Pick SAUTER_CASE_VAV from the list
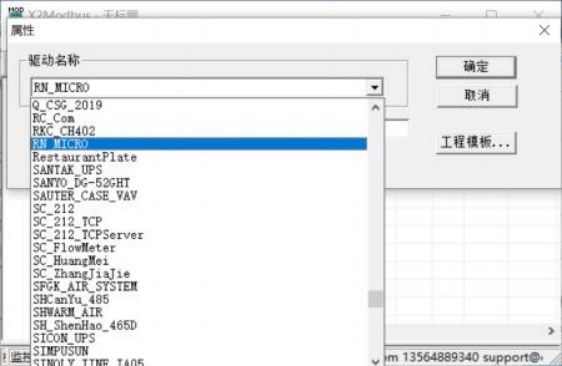 coord(199,196)
